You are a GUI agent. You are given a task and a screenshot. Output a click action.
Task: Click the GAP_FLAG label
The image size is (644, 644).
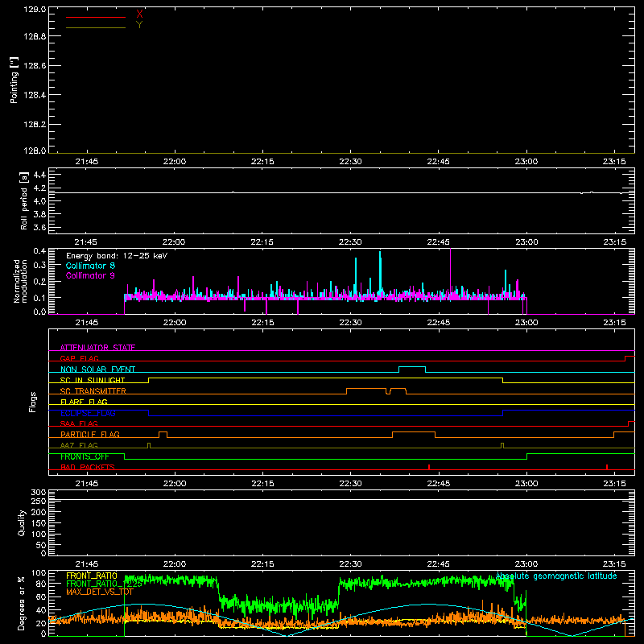tap(79, 358)
